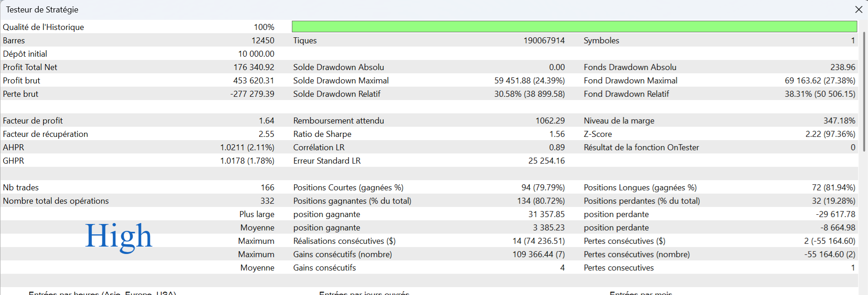
Task: Click the green history quality progress bar
Action: [574, 27]
